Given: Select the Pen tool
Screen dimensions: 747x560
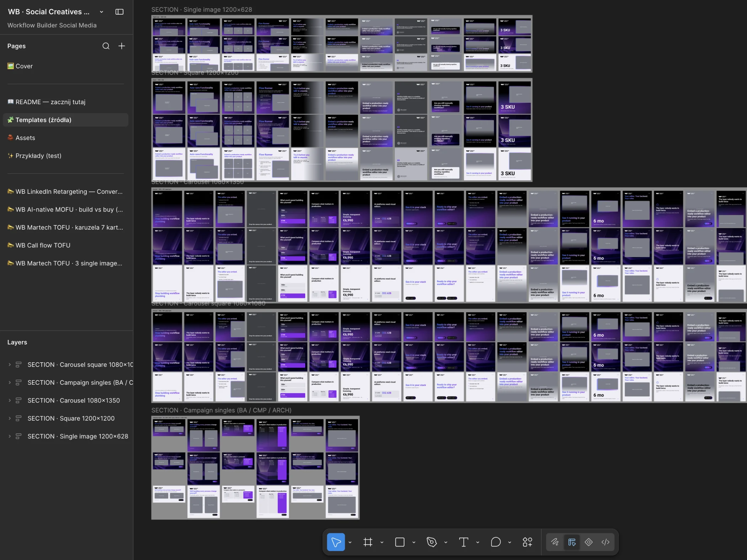Looking at the screenshot, I should [x=431, y=542].
